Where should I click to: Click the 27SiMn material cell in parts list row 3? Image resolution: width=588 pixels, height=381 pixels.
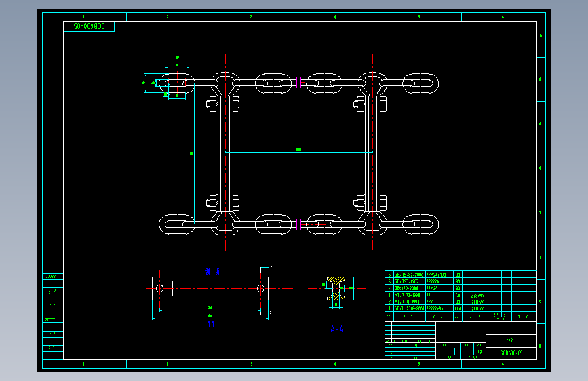[x=477, y=296]
